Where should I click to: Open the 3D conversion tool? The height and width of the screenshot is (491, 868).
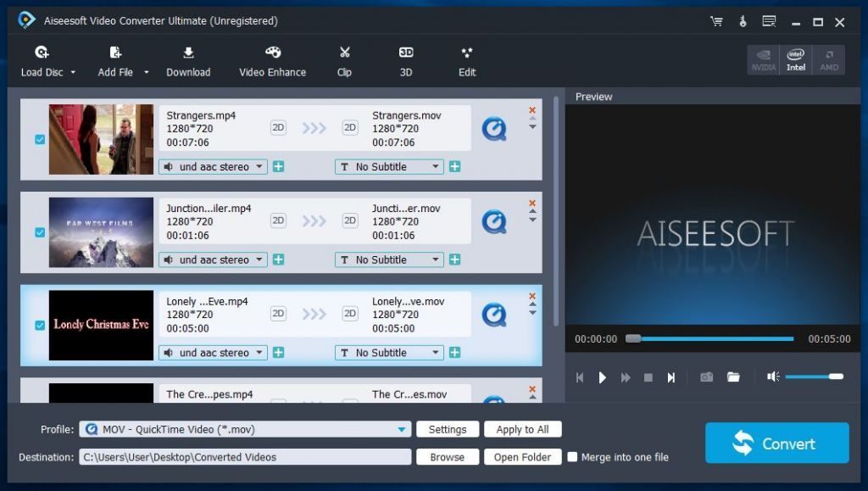click(x=405, y=61)
